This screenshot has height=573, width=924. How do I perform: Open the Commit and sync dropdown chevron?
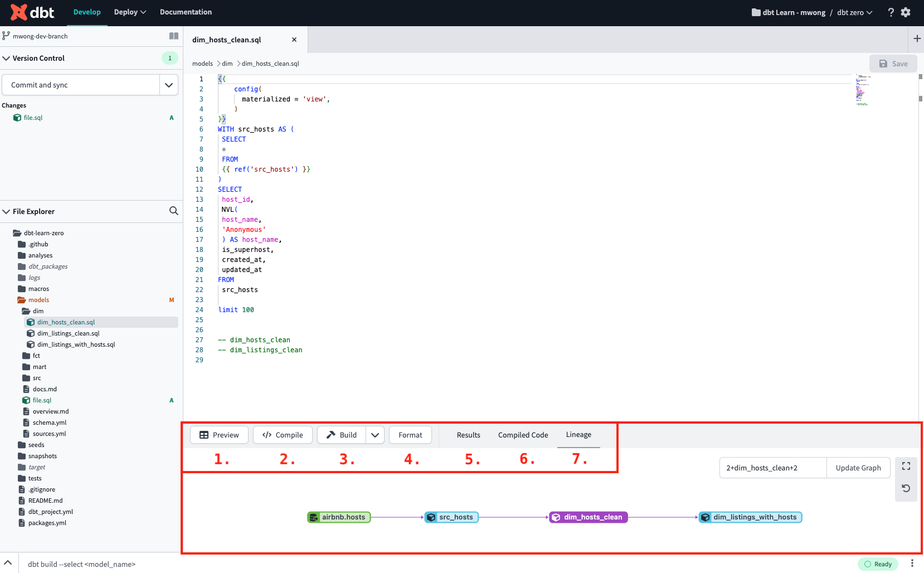click(169, 85)
